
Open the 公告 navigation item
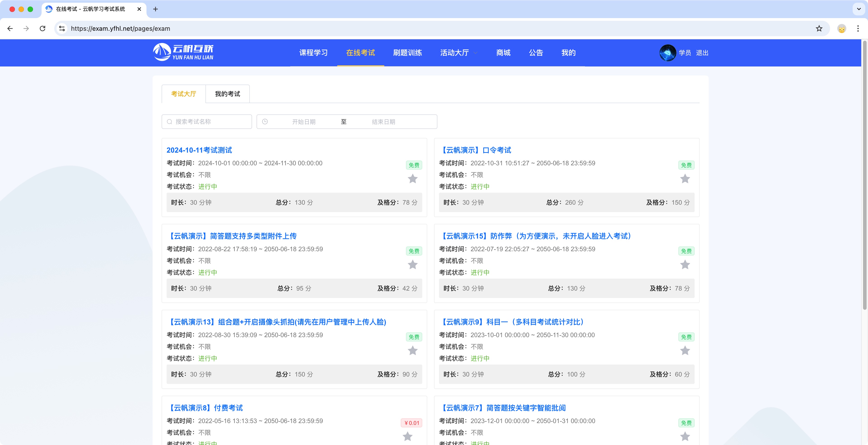coord(536,53)
